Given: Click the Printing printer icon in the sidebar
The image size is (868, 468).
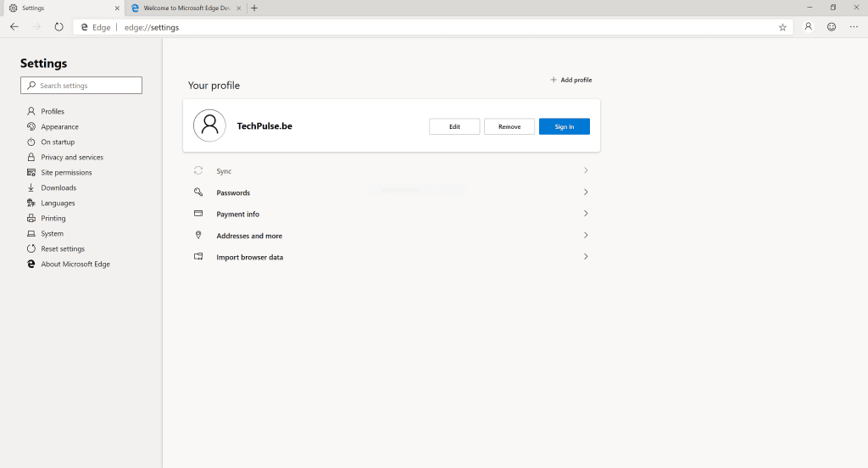Looking at the screenshot, I should pos(31,218).
